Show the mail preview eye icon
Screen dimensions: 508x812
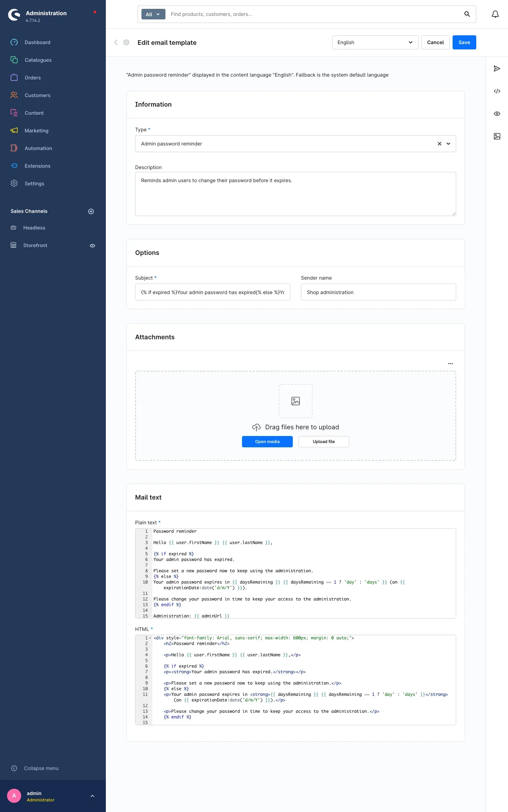tap(497, 114)
